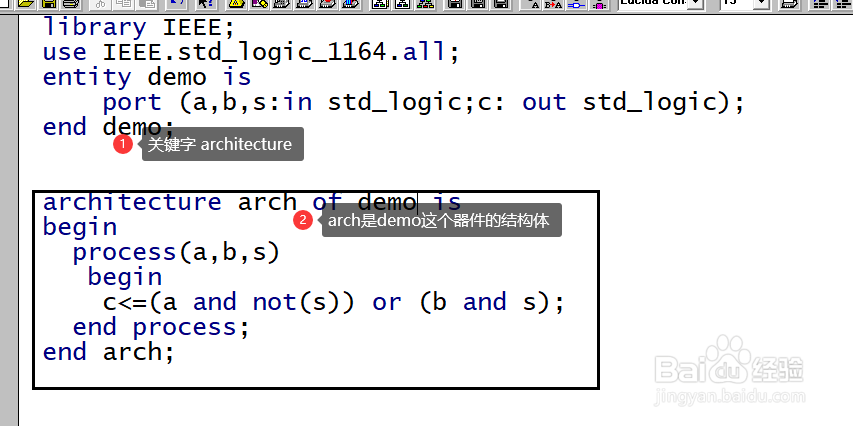Increase indent with the toolbar icon
The image size is (853, 426).
[819, 4]
